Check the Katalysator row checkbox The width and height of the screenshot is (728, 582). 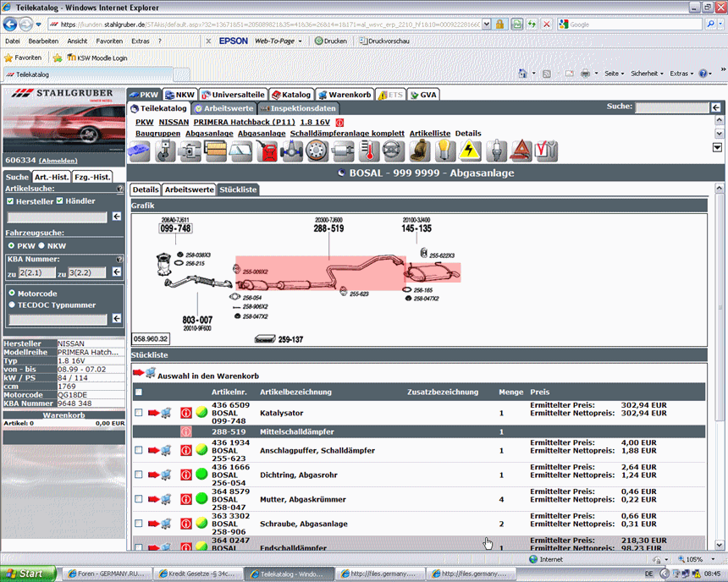138,413
